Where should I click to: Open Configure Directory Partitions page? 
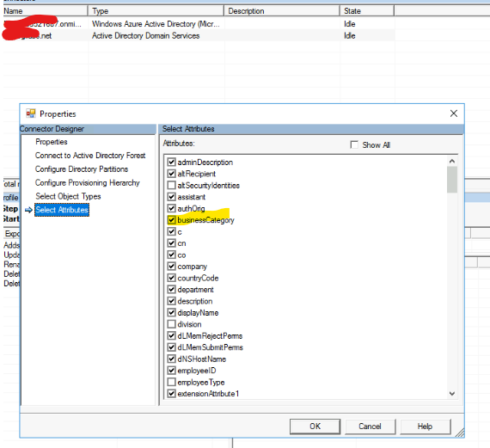pos(82,169)
